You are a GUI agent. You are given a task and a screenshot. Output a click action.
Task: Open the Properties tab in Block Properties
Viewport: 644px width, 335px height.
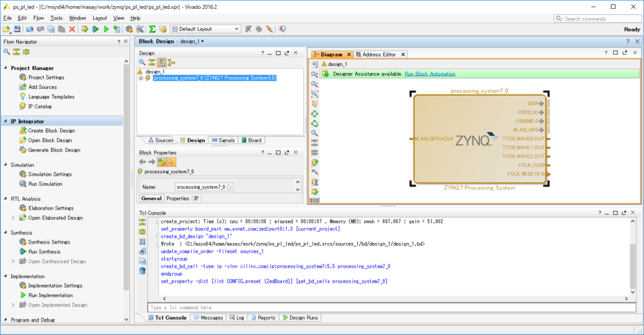coord(178,198)
